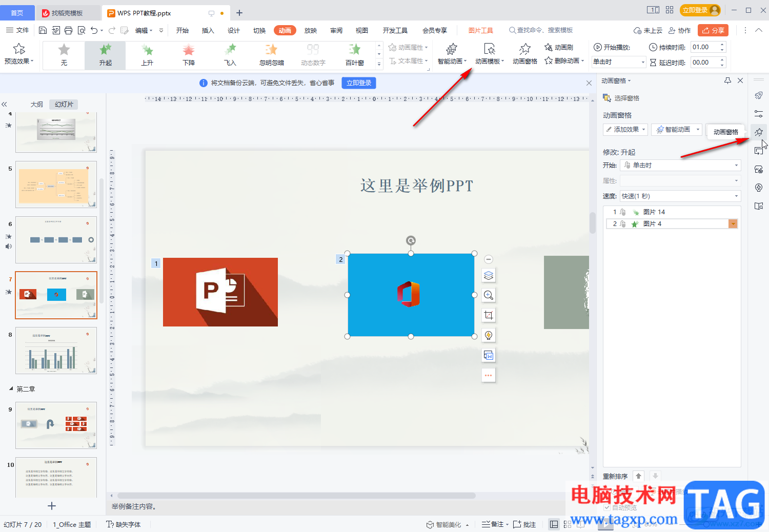Viewport: 769px width, 532px height.
Task: Click the 延迟时间 input field
Action: coord(704,62)
